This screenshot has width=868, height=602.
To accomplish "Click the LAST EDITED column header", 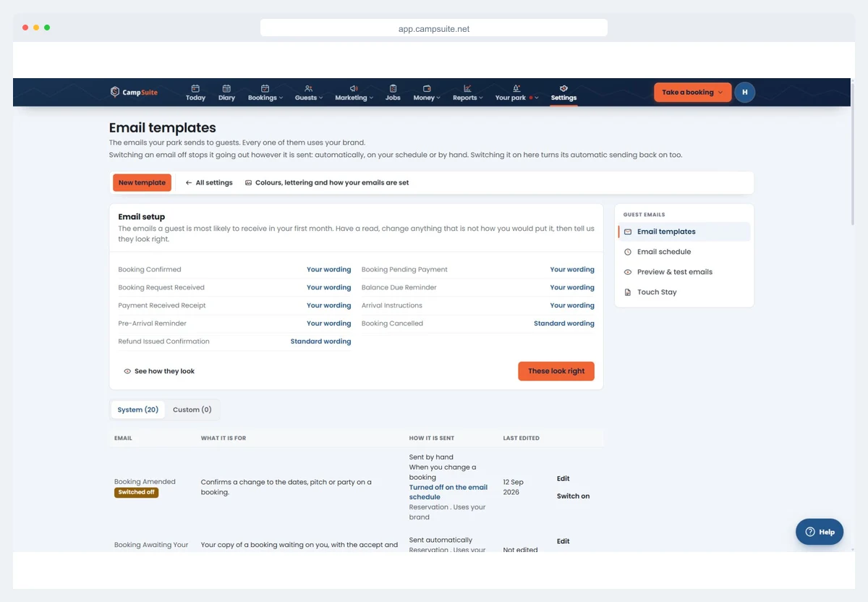I will tap(521, 438).
